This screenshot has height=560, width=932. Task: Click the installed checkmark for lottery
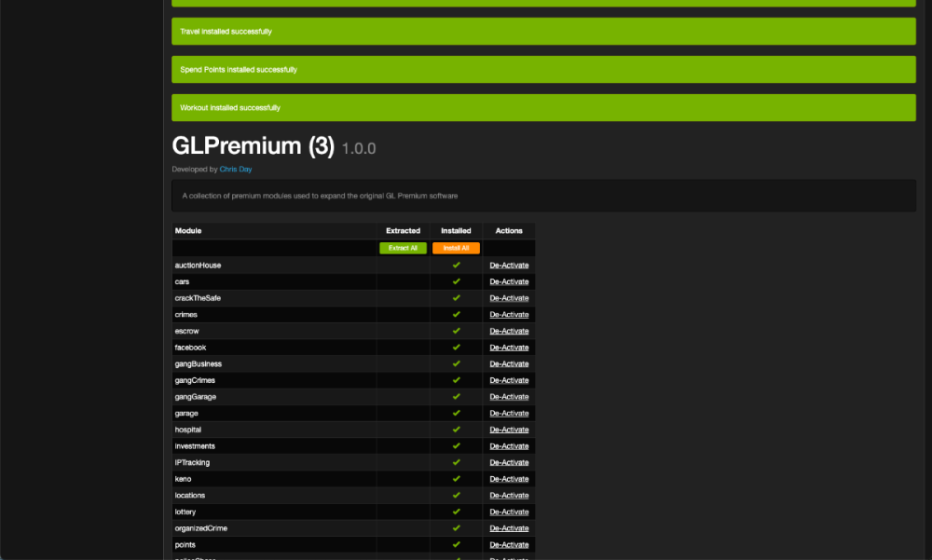457,512
